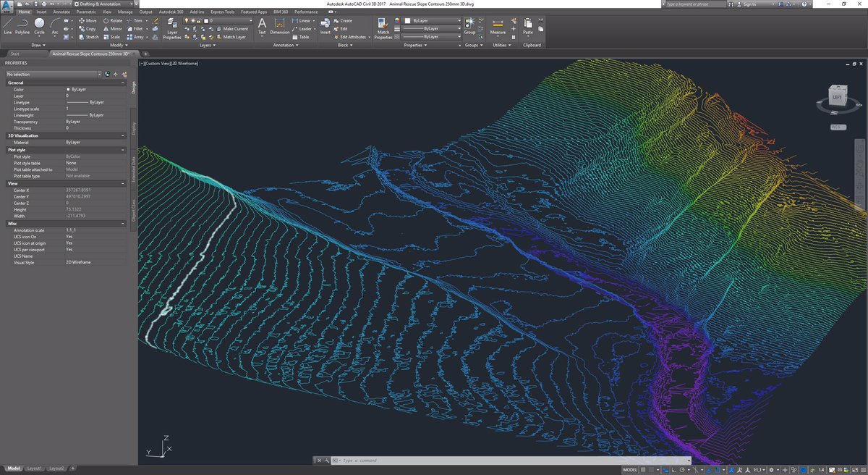Pick the Scale tool
The height and width of the screenshot is (475, 868).
coord(112,36)
